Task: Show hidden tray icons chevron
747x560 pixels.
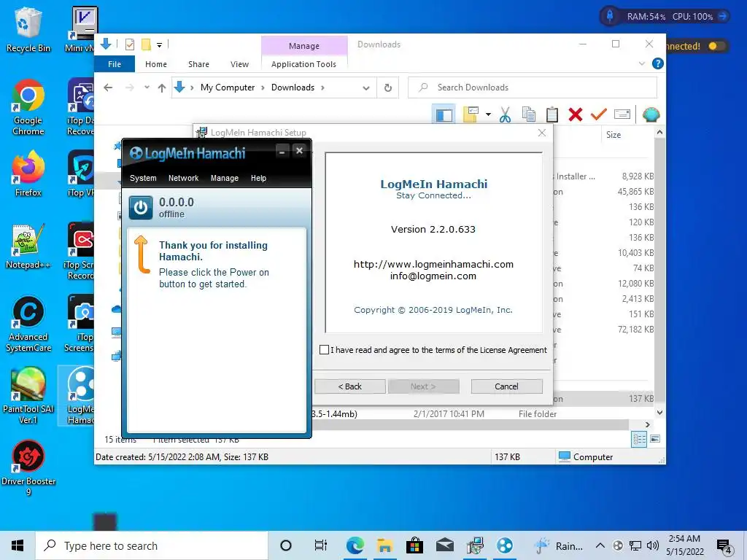Action: click(600, 545)
